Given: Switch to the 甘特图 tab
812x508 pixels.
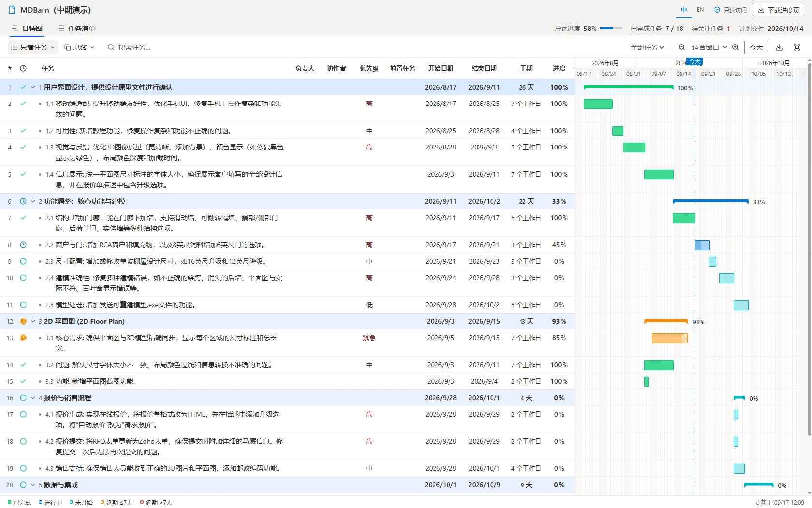Looking at the screenshot, I should (27, 29).
